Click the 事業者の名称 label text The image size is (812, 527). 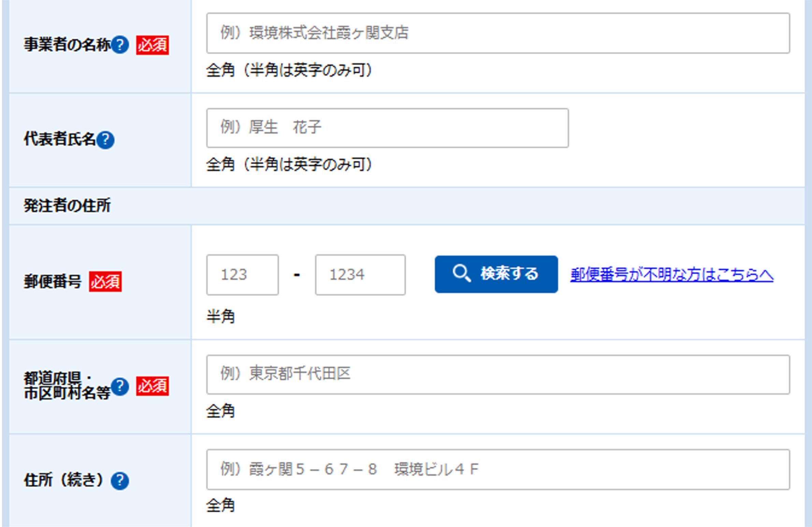tap(67, 45)
